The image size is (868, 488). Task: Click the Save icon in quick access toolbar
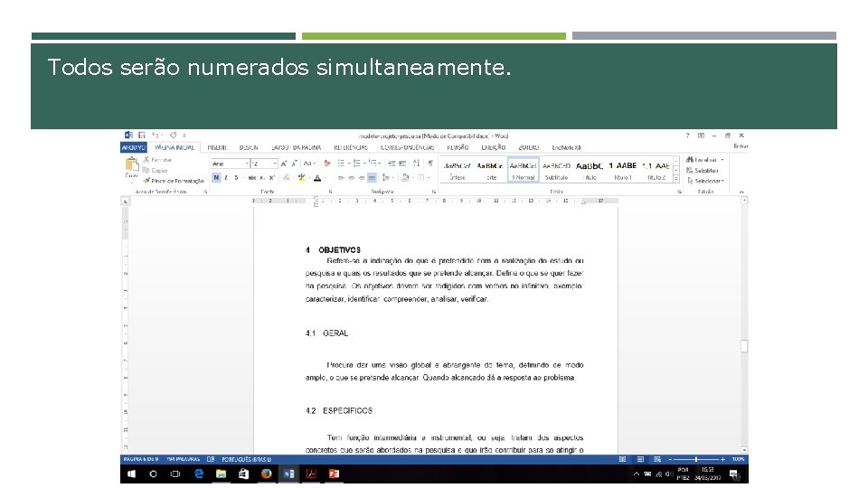pyautogui.click(x=142, y=135)
